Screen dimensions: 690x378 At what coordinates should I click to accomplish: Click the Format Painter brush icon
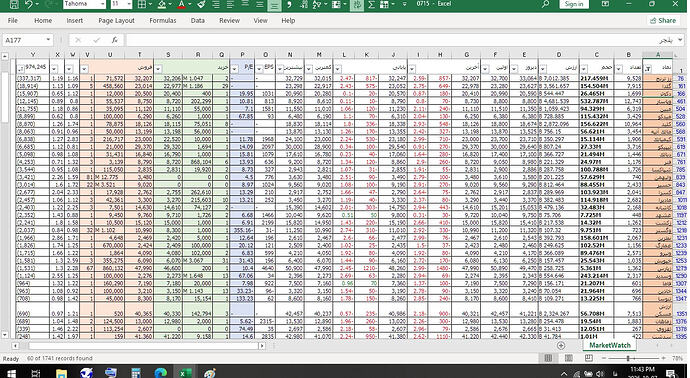(201, 4)
